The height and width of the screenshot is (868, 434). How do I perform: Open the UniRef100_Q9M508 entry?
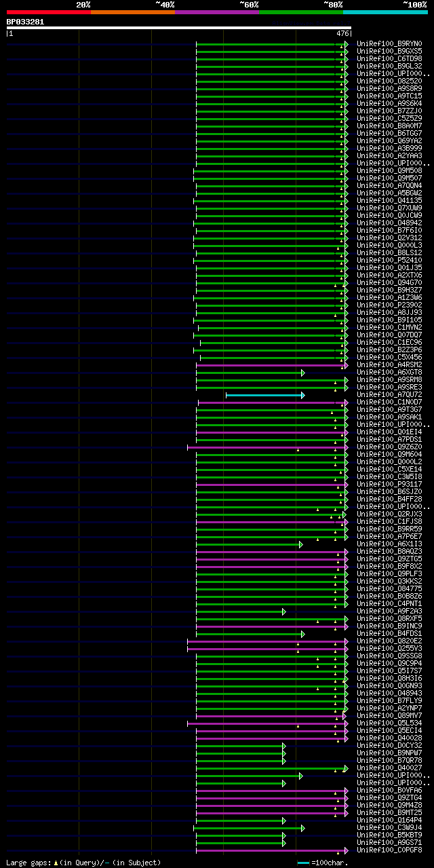pos(389,171)
